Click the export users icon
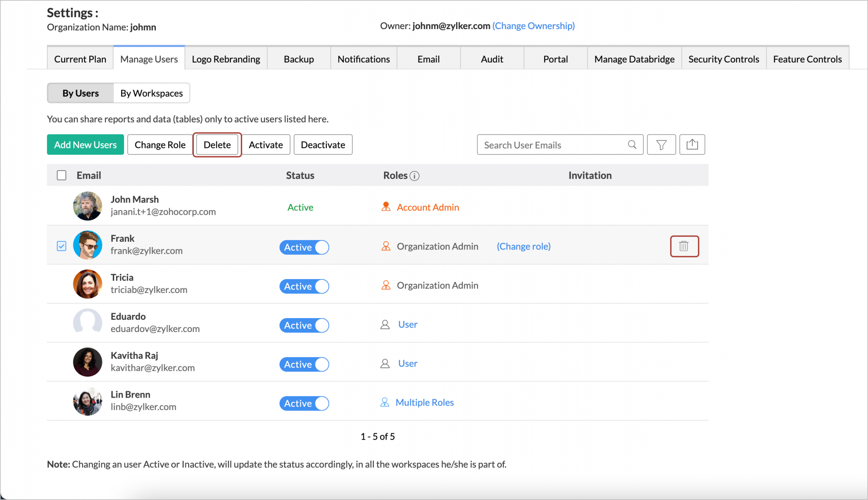The image size is (868, 500). 692,145
